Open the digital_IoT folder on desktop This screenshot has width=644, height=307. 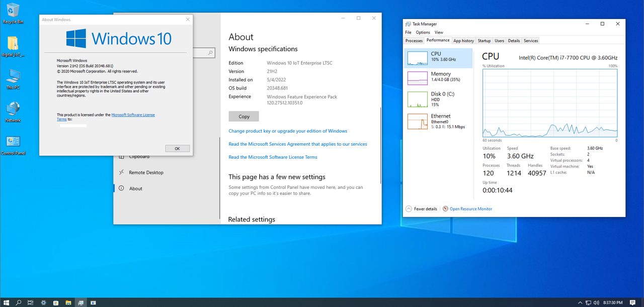tap(13, 46)
